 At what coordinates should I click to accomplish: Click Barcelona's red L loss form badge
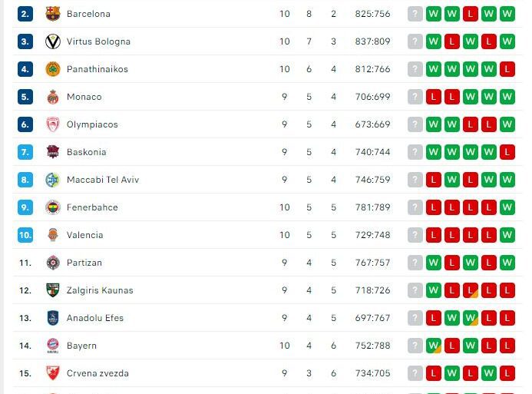(x=470, y=14)
